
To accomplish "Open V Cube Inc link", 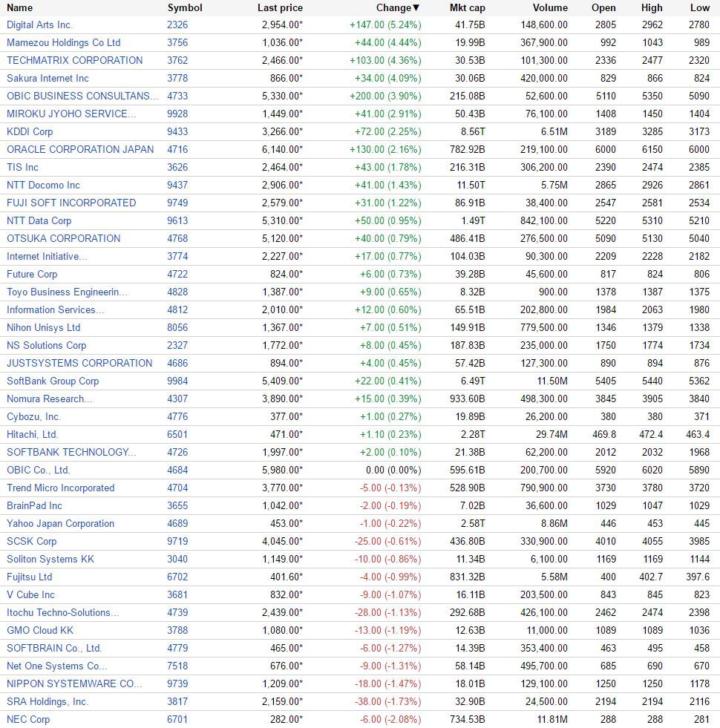I will click(x=30, y=594).
